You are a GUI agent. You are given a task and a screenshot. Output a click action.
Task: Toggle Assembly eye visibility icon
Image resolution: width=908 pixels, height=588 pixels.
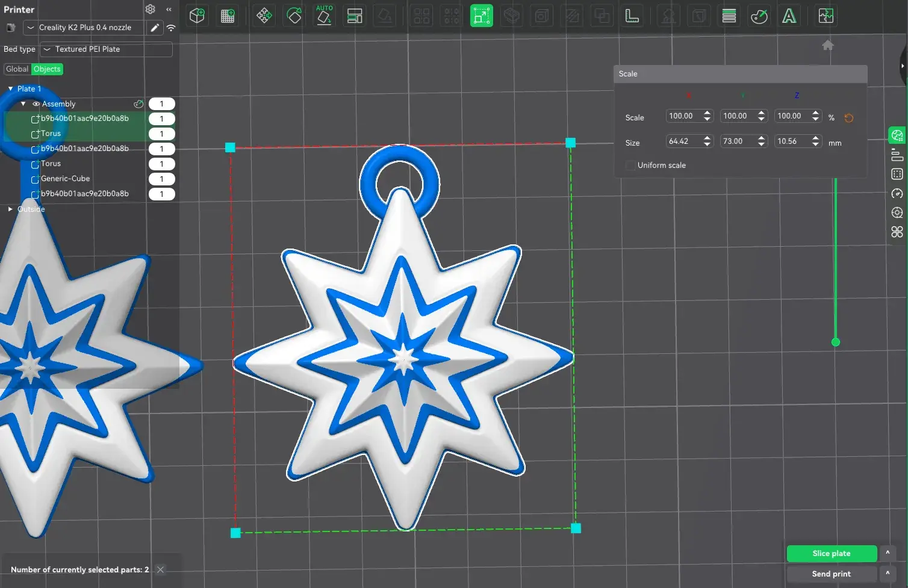(36, 104)
